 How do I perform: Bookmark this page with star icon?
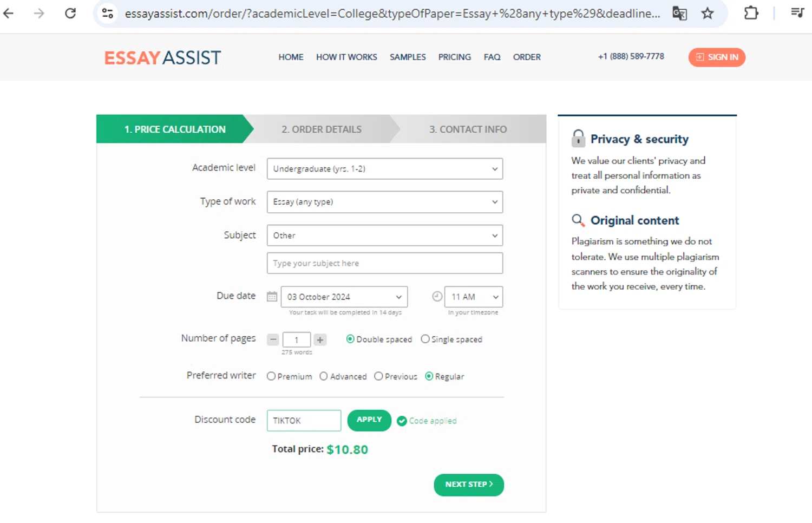pos(707,13)
